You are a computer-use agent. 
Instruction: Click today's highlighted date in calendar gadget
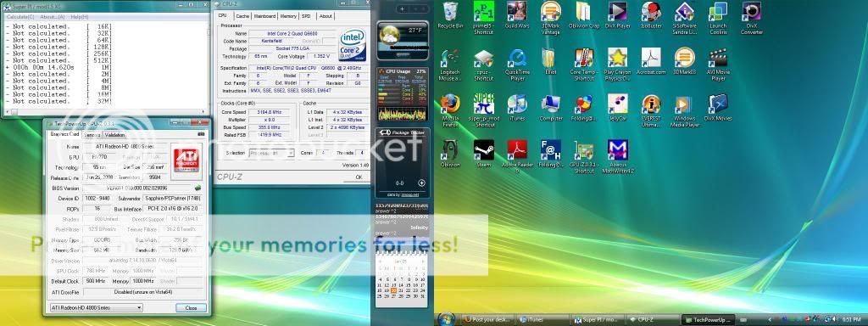click(x=393, y=290)
